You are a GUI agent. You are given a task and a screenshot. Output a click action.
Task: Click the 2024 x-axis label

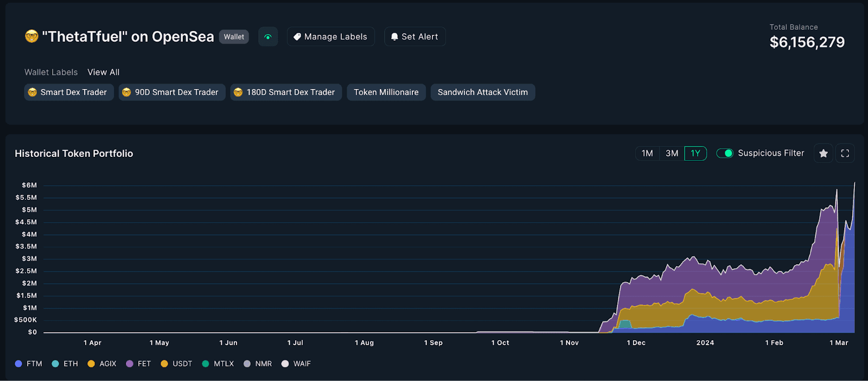(x=705, y=343)
